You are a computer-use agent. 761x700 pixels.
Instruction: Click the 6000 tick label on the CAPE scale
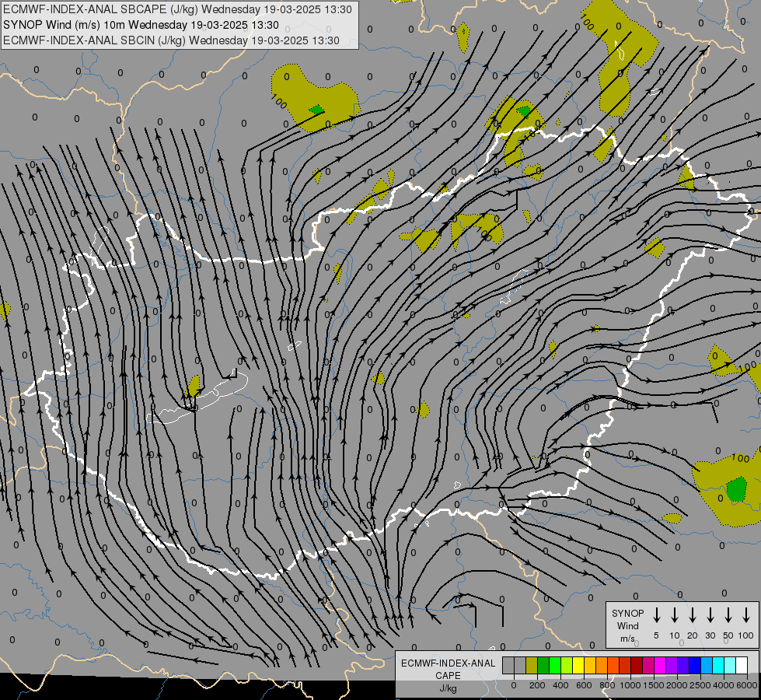coord(747,685)
